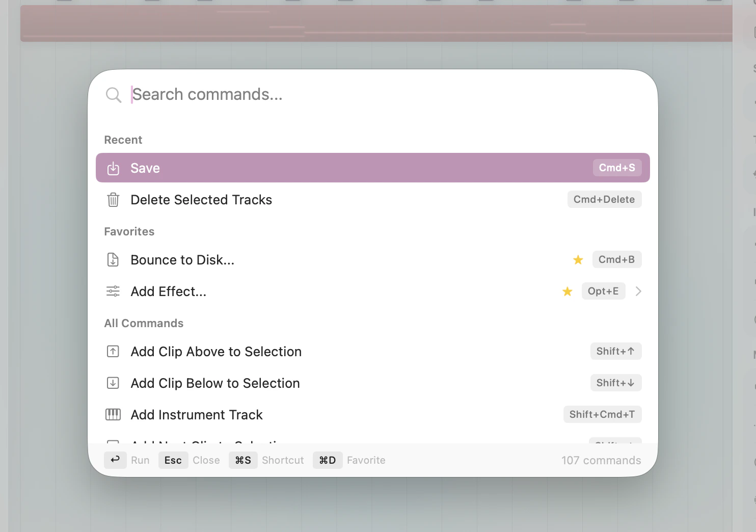Click the magnifying glass search icon
Screen dimensions: 756x532
pyautogui.click(x=113, y=95)
